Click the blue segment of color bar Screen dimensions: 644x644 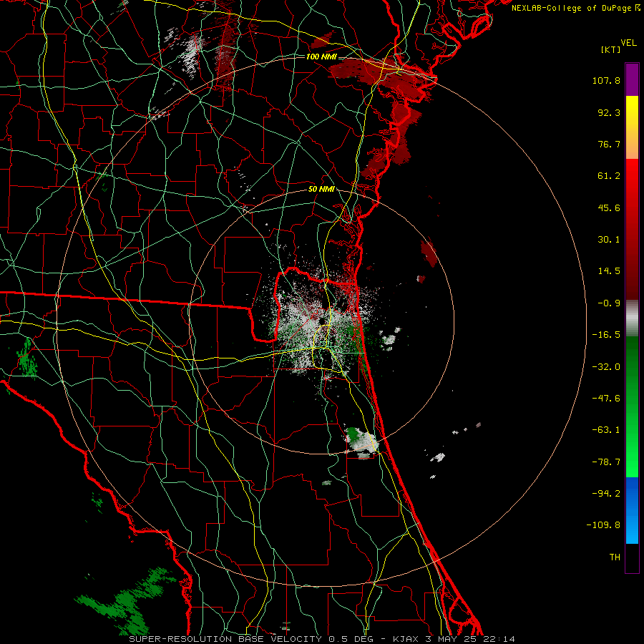coord(632,510)
